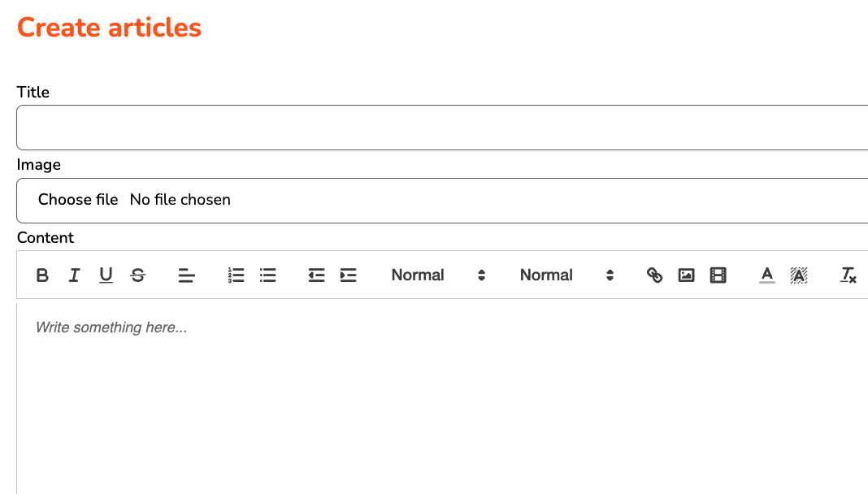Insert a bullet list

pos(268,275)
